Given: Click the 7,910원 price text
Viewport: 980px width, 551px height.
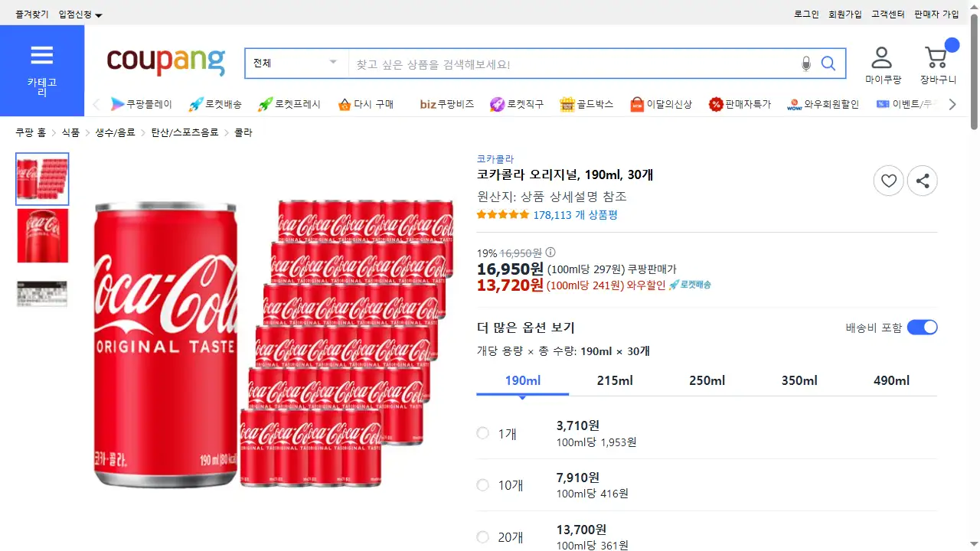Looking at the screenshot, I should click(x=578, y=478).
